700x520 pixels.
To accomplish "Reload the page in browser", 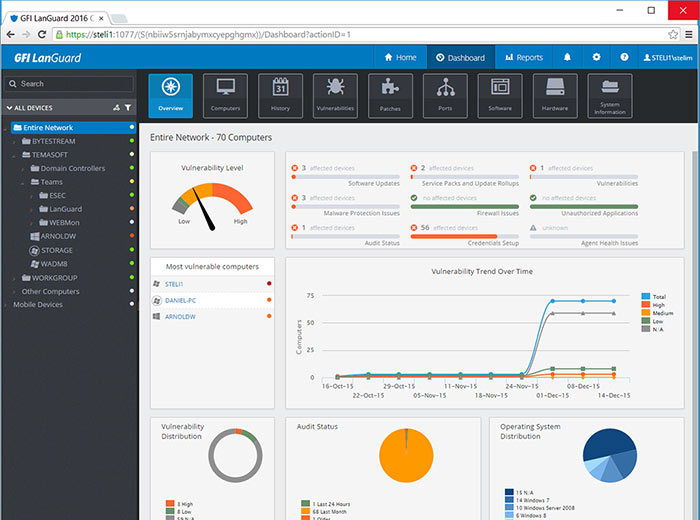I will (x=42, y=34).
